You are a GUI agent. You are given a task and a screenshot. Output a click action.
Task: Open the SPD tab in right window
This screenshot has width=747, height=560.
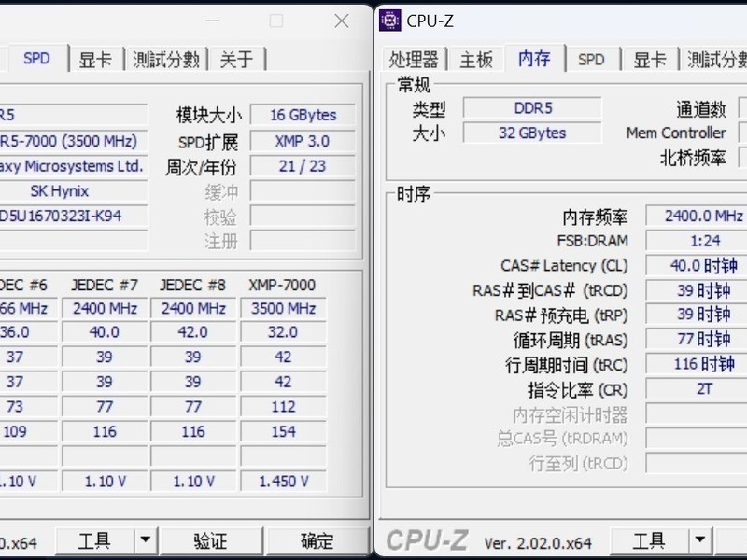[591, 60]
